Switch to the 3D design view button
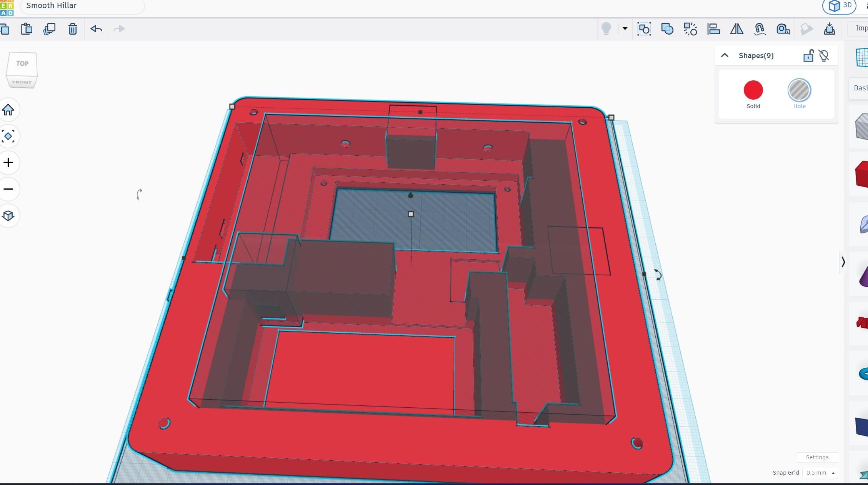The image size is (868, 485). click(x=839, y=6)
